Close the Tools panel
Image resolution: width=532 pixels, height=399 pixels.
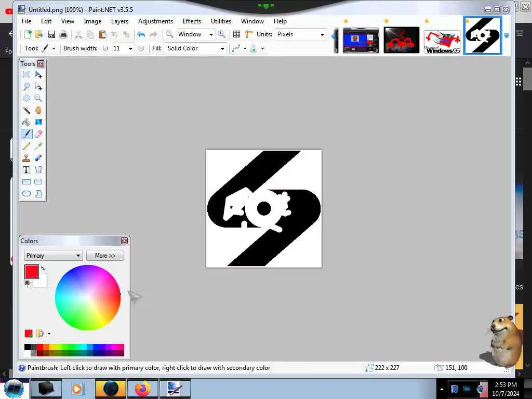(41, 64)
